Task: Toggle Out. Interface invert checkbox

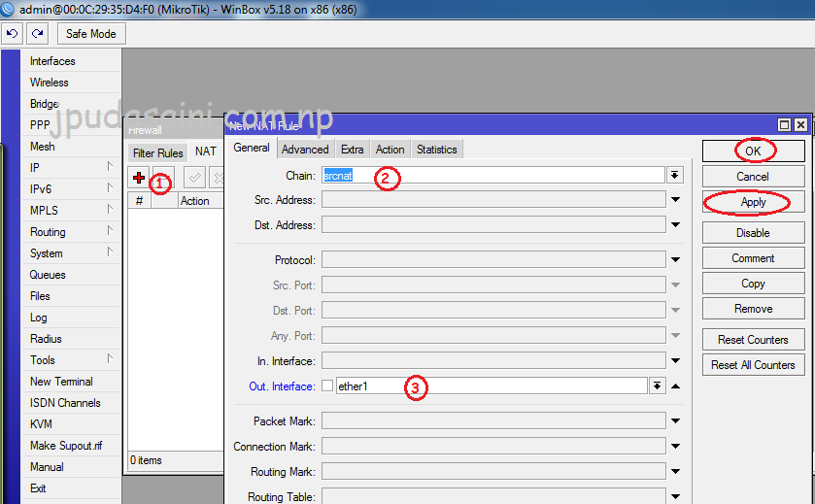Action: [x=327, y=386]
